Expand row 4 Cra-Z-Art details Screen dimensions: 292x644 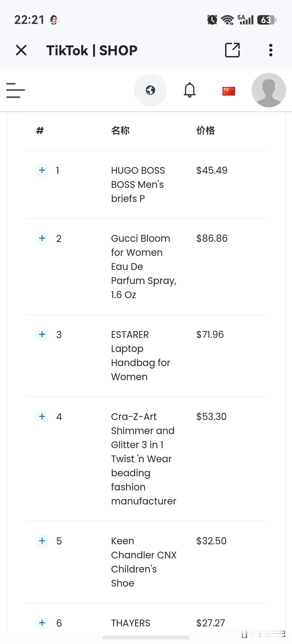pos(42,416)
